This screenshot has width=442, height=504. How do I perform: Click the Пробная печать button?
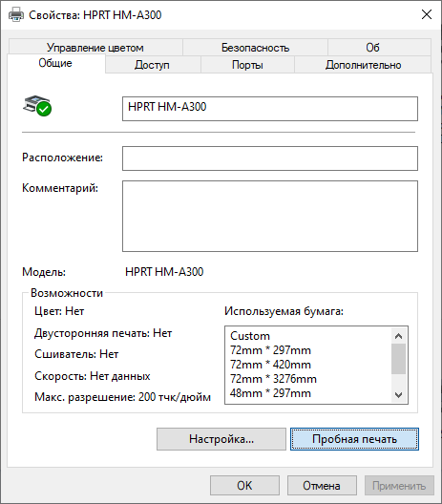[354, 439]
